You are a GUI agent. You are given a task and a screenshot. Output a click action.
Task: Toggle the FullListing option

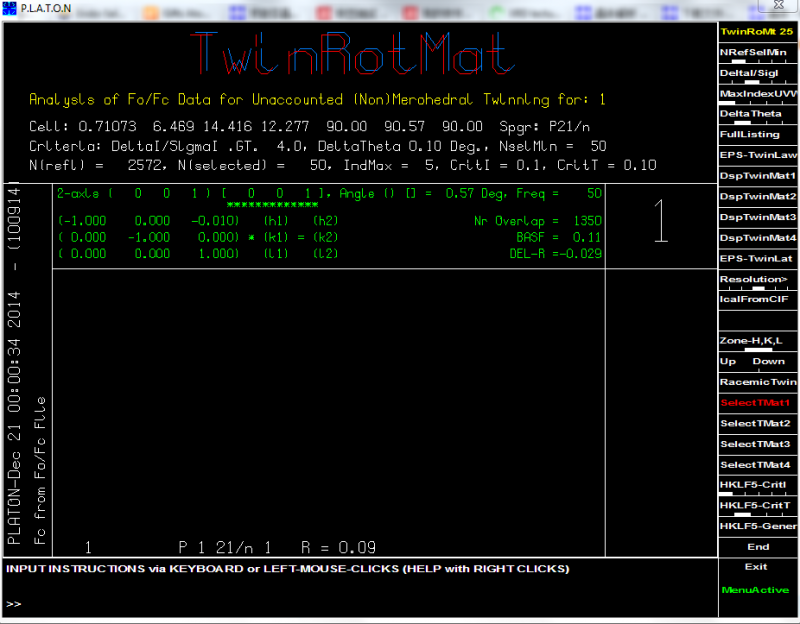click(x=757, y=135)
